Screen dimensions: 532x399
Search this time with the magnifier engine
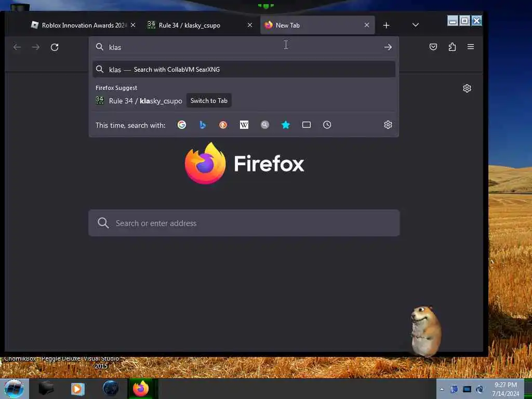[265, 125]
